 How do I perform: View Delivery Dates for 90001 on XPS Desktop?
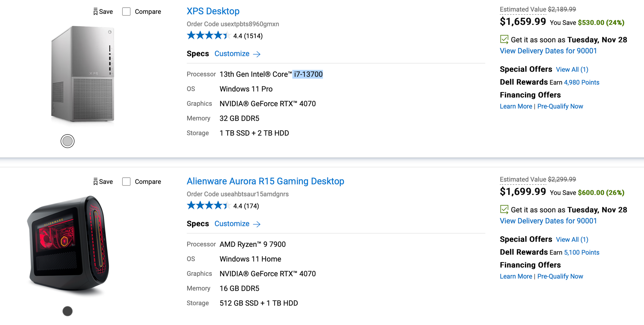[548, 51]
